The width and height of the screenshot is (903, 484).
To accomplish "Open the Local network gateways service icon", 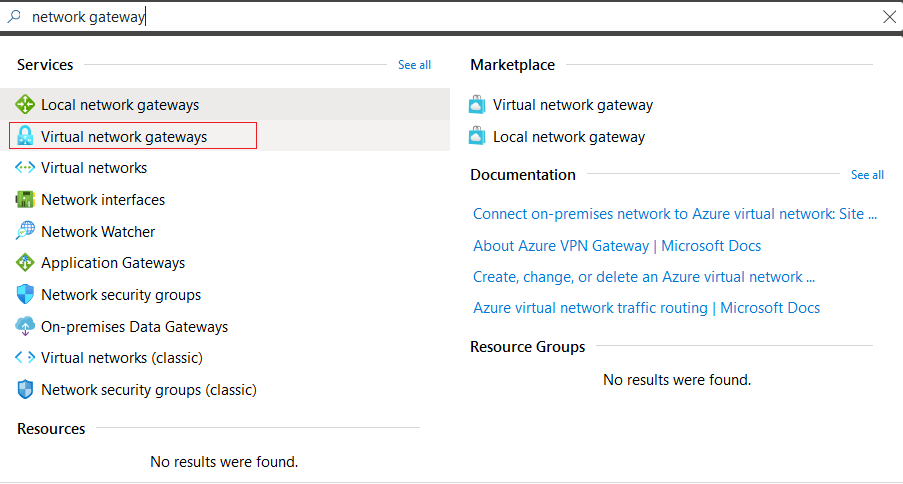I will tap(25, 104).
